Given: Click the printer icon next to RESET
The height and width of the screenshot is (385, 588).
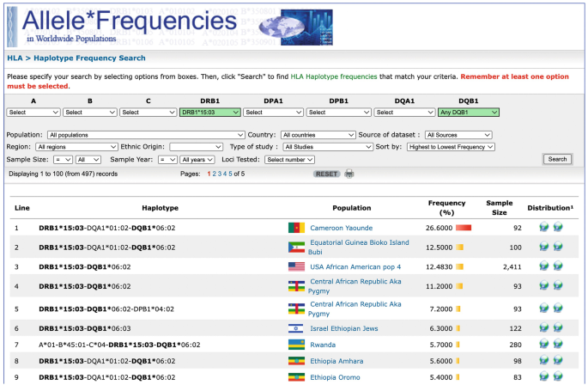Looking at the screenshot, I should pos(349,174).
